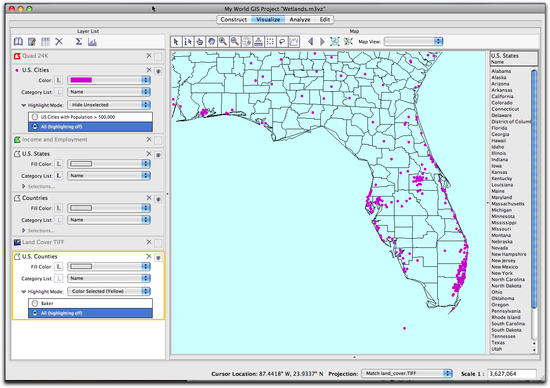Select the Baker radio option
550x388 pixels.
(x=35, y=303)
